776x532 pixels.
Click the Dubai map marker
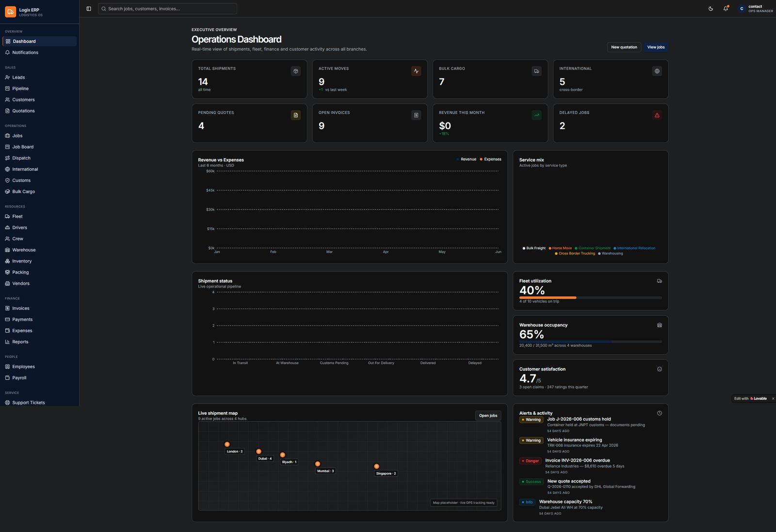pyautogui.click(x=259, y=451)
